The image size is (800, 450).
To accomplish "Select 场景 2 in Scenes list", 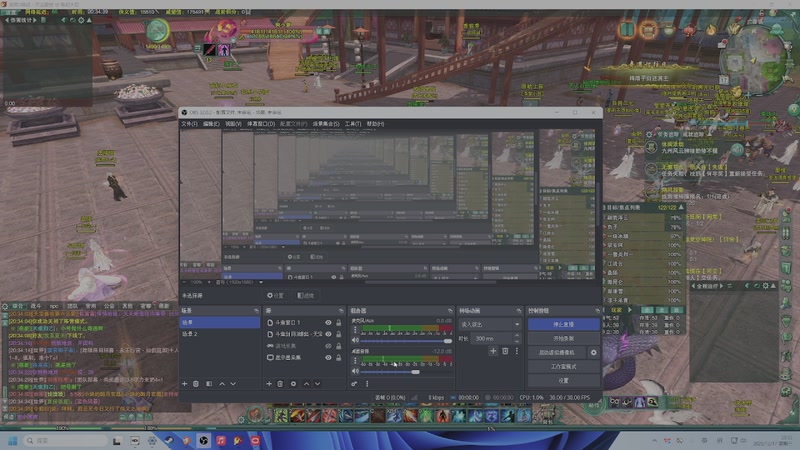I will (219, 334).
